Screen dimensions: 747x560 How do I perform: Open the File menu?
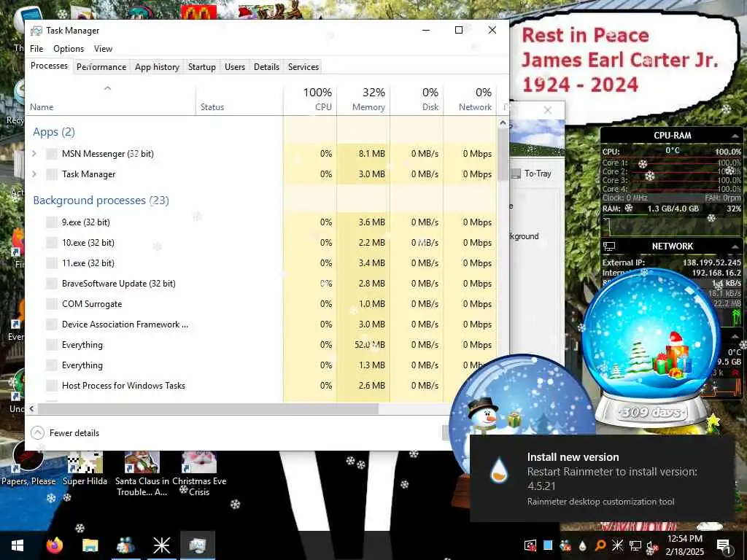[x=36, y=49]
